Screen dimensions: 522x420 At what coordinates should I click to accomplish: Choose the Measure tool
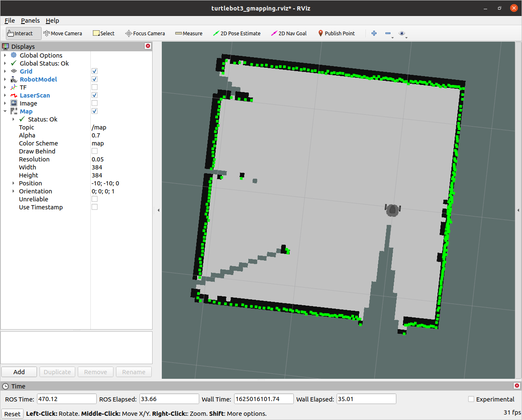click(189, 34)
